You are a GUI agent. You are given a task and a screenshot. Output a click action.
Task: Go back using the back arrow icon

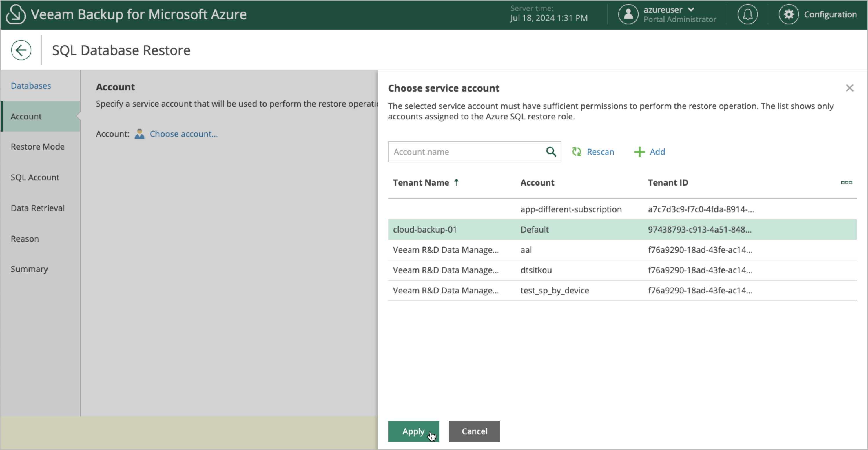click(x=21, y=50)
